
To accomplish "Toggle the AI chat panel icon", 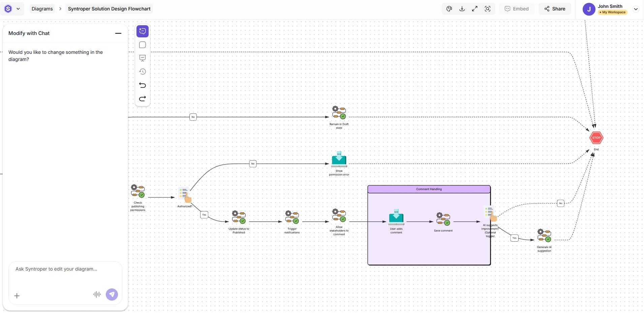I will [143, 31].
